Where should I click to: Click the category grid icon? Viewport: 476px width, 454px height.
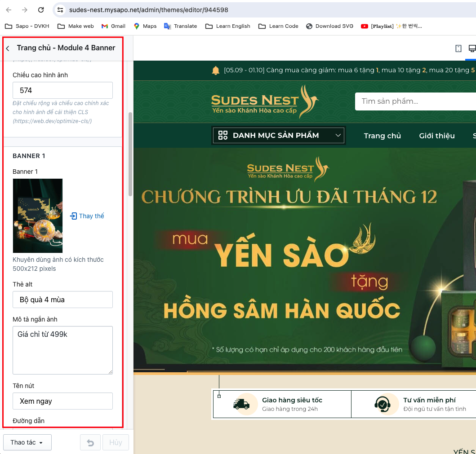(x=223, y=135)
